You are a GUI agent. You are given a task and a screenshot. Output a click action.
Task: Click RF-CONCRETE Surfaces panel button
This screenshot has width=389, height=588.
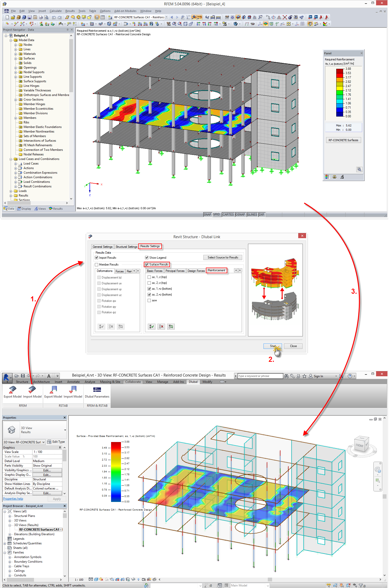pos(343,140)
